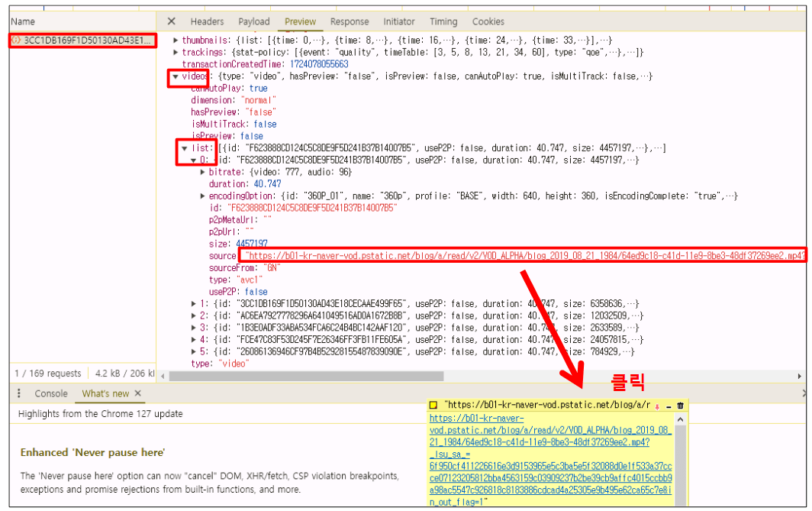
Task: Expand the thumbnails object
Action: (x=176, y=40)
